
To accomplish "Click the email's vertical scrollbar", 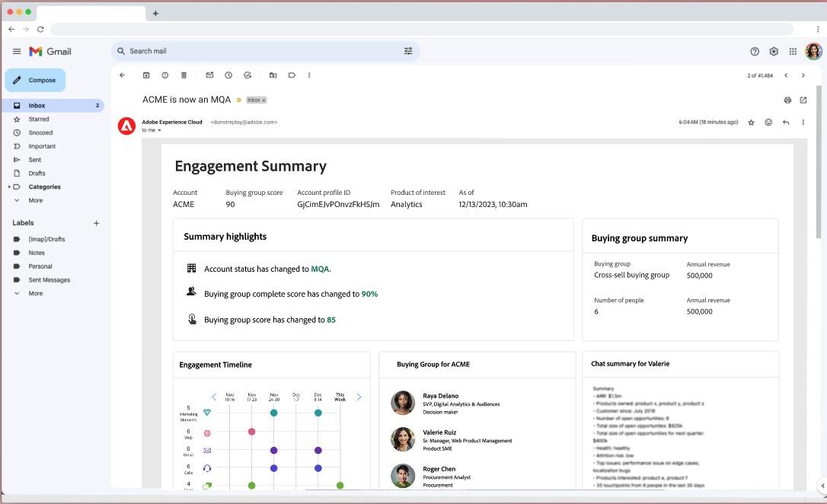I will [819, 161].
